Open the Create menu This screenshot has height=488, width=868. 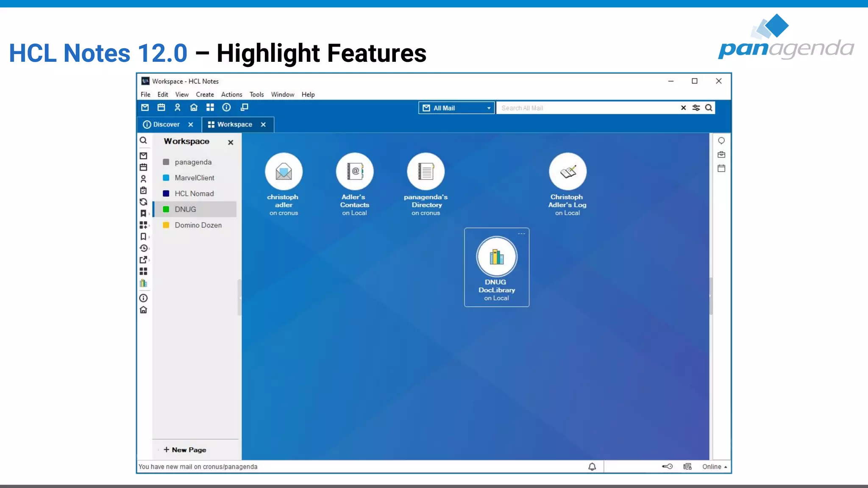pyautogui.click(x=205, y=94)
